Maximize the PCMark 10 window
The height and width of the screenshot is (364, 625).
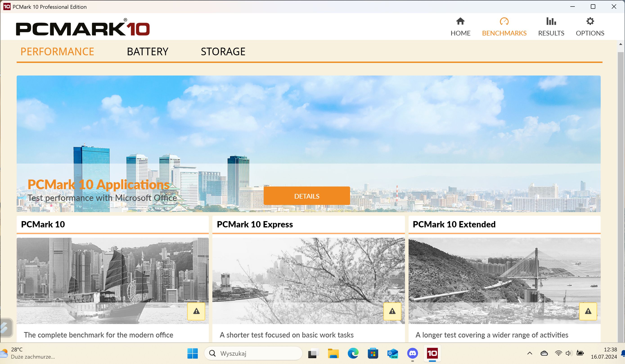pyautogui.click(x=593, y=7)
